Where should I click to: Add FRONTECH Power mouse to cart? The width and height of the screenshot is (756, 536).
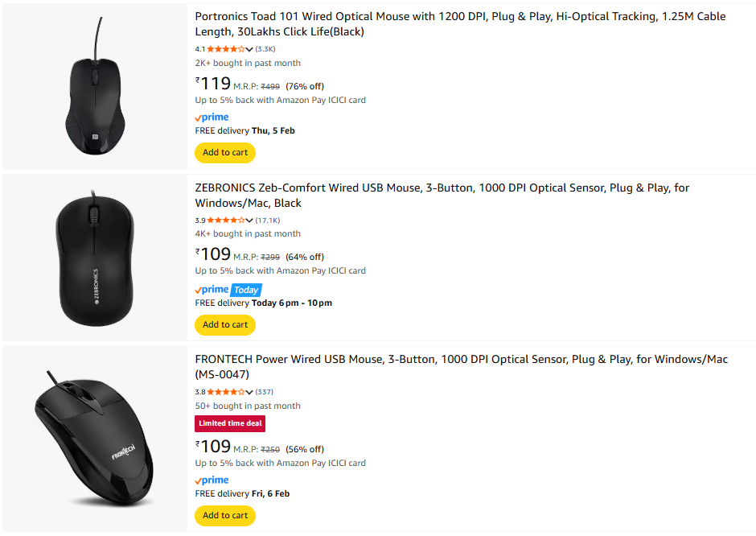pos(225,516)
